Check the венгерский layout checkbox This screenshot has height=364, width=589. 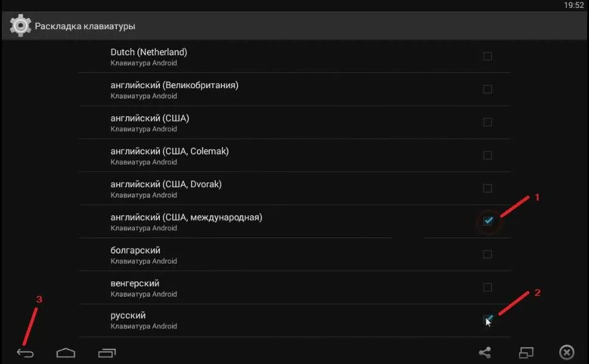(x=487, y=287)
